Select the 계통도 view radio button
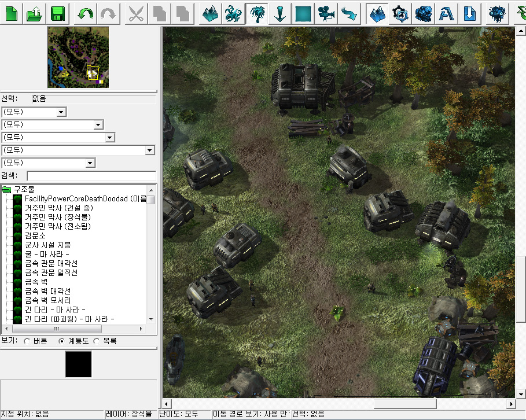 coord(61,341)
